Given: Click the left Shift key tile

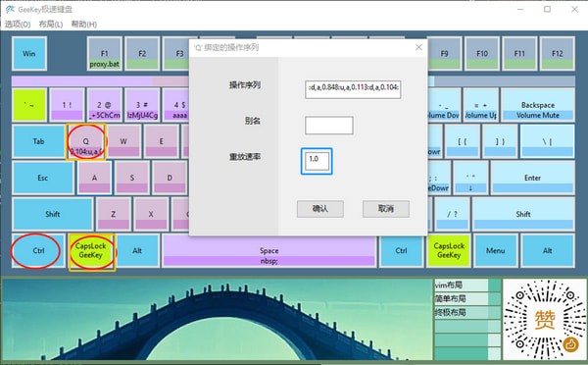Looking at the screenshot, I should point(53,214).
